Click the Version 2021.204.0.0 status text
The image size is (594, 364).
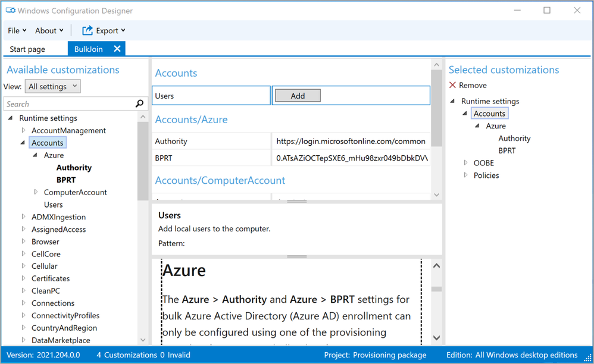[43, 355]
